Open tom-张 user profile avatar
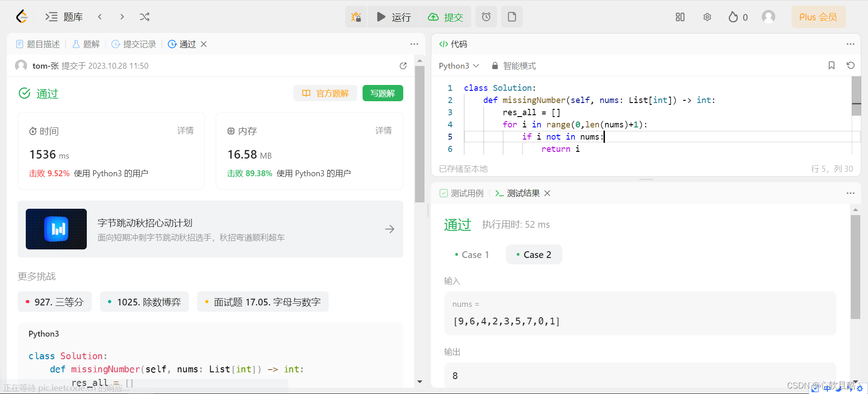The width and height of the screenshot is (868, 394). click(x=21, y=66)
